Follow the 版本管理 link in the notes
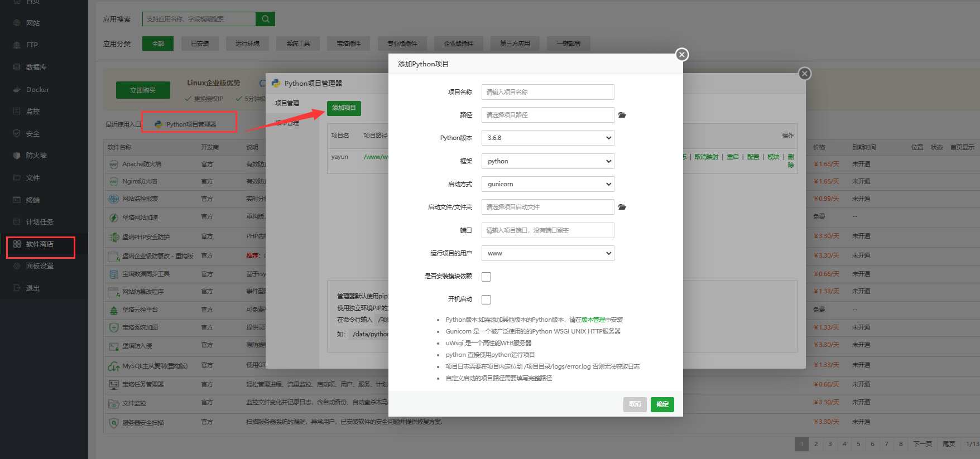The height and width of the screenshot is (459, 980). coord(593,320)
